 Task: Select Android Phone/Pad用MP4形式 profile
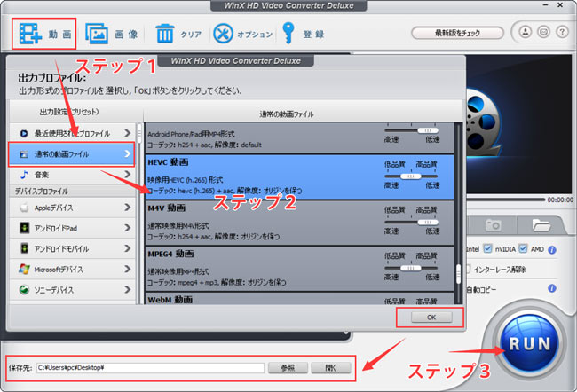299,137
